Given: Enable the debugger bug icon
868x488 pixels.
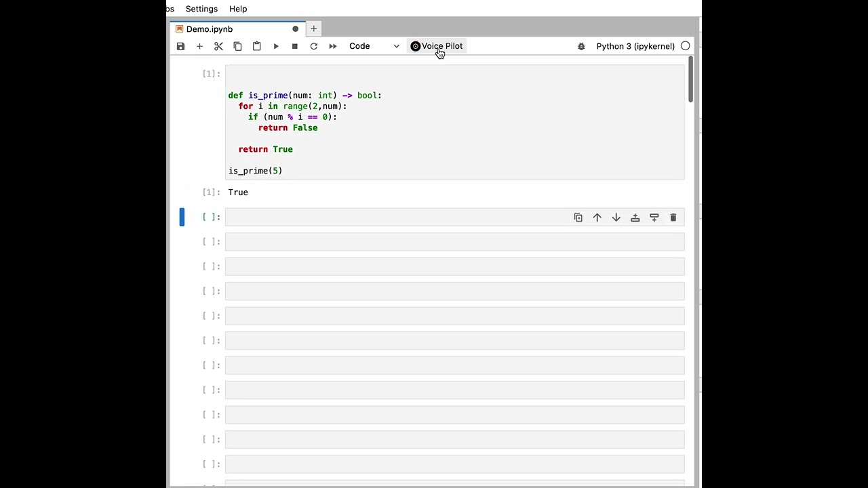Looking at the screenshot, I should (581, 46).
